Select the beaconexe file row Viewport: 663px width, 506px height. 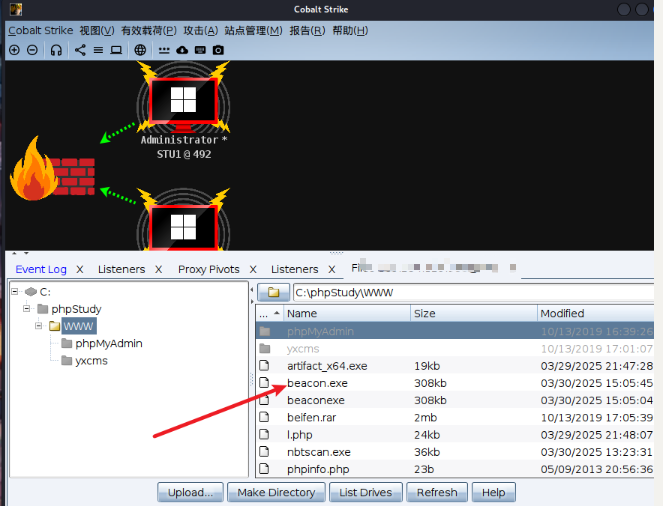point(455,400)
